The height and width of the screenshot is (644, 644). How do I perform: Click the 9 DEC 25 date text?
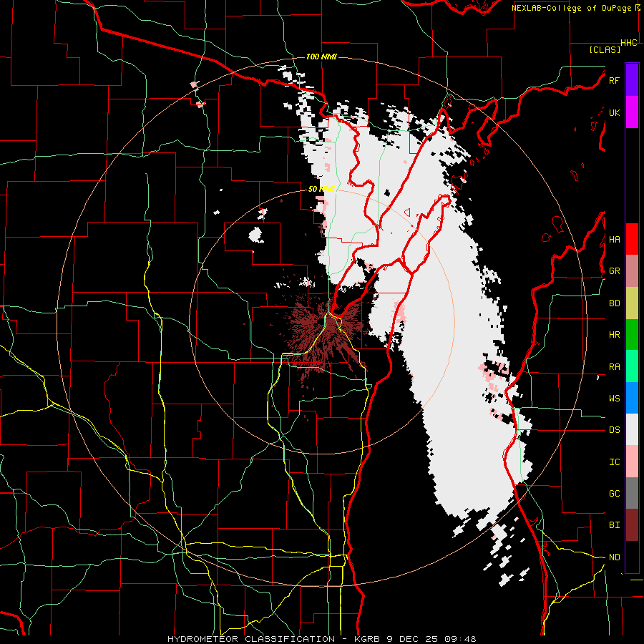click(412, 639)
